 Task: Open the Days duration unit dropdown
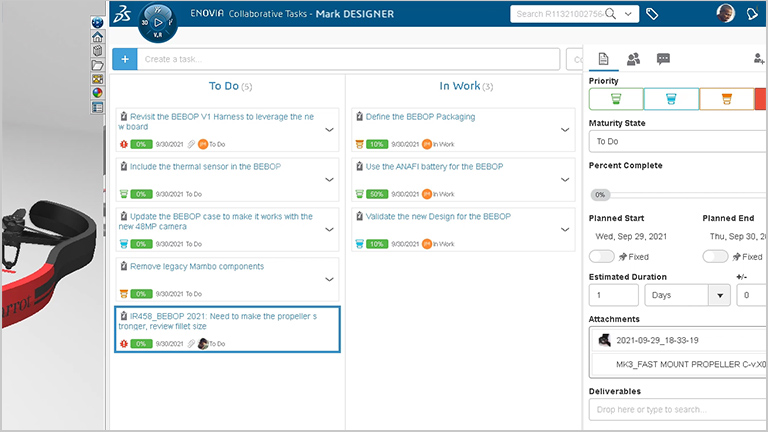point(688,295)
